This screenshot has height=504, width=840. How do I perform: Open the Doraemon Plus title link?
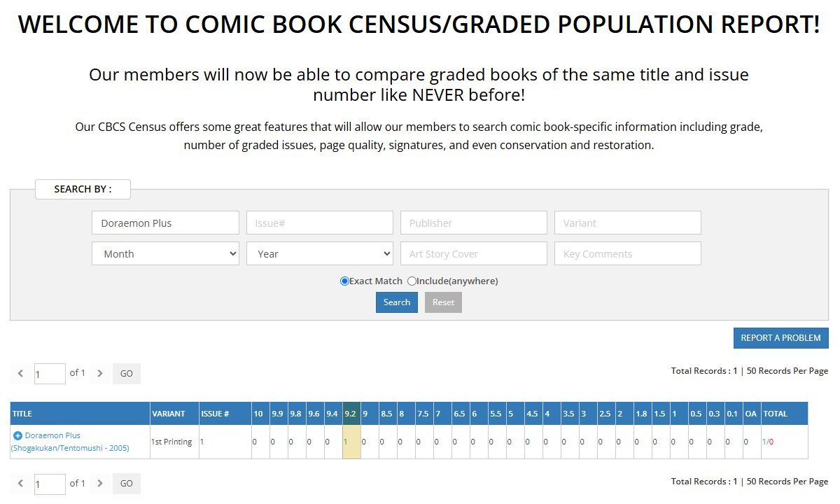coord(52,436)
